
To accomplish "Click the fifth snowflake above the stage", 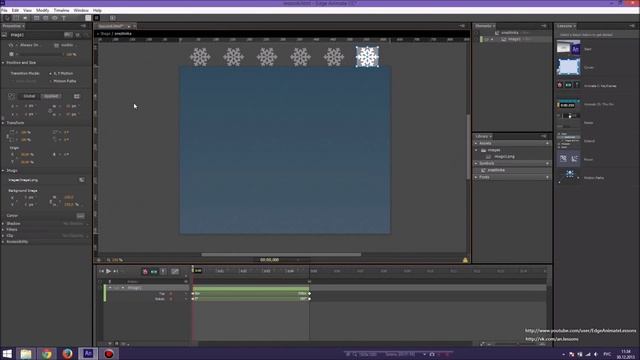I will [334, 57].
